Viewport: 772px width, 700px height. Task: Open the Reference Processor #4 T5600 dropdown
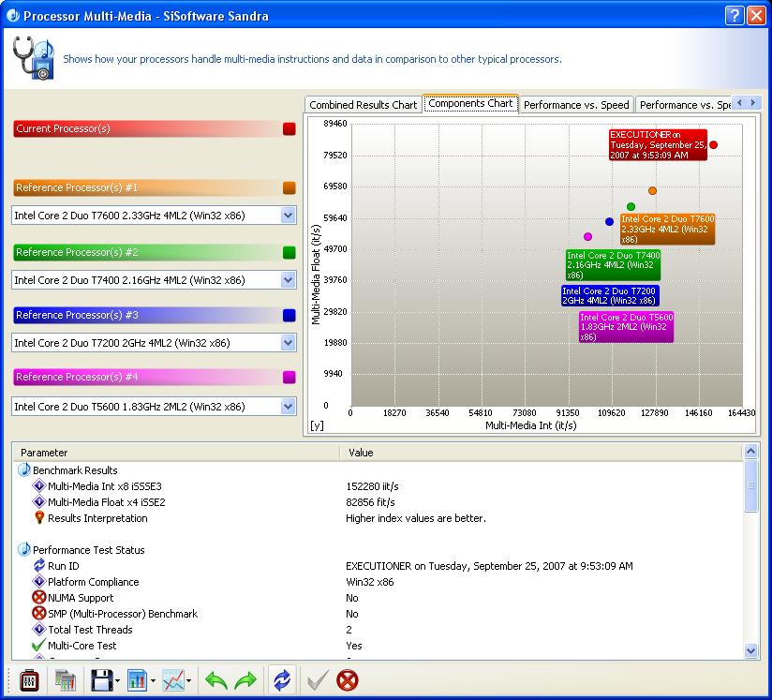[288, 407]
